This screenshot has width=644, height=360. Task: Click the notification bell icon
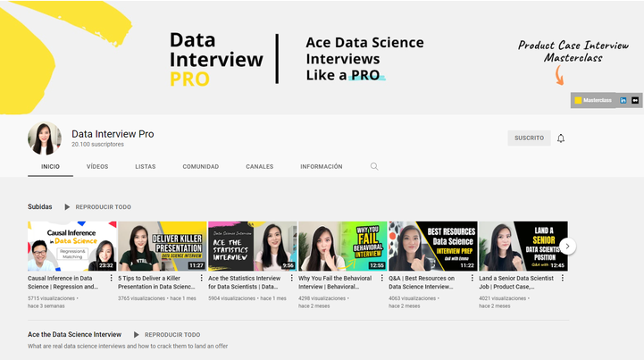(561, 138)
